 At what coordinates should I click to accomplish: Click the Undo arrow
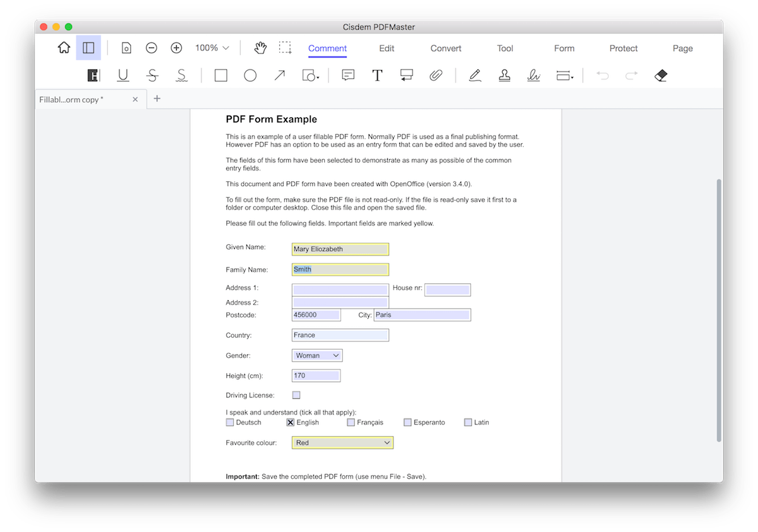[x=603, y=76]
